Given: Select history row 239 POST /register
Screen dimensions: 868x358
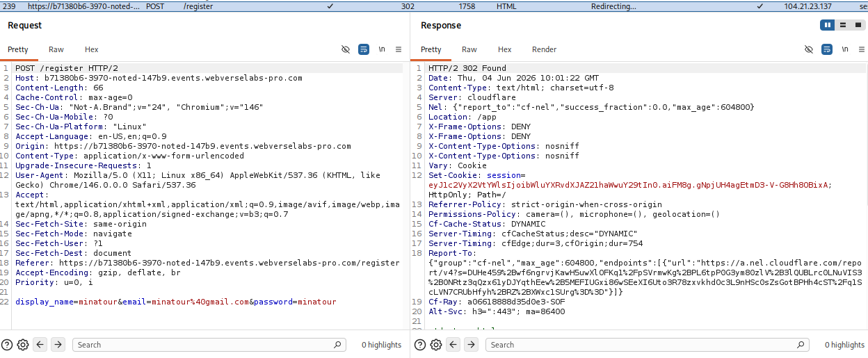Looking at the screenshot, I should click(x=434, y=6).
